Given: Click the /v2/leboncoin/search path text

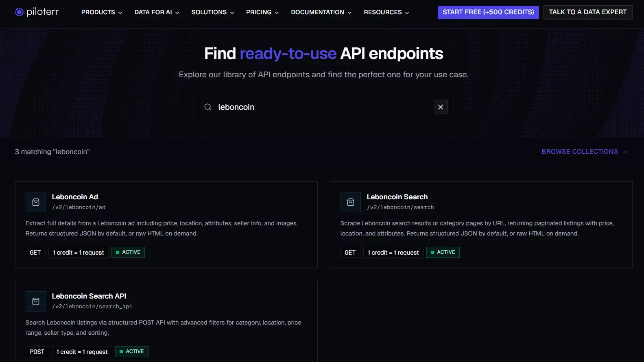Looking at the screenshot, I should 400,207.
